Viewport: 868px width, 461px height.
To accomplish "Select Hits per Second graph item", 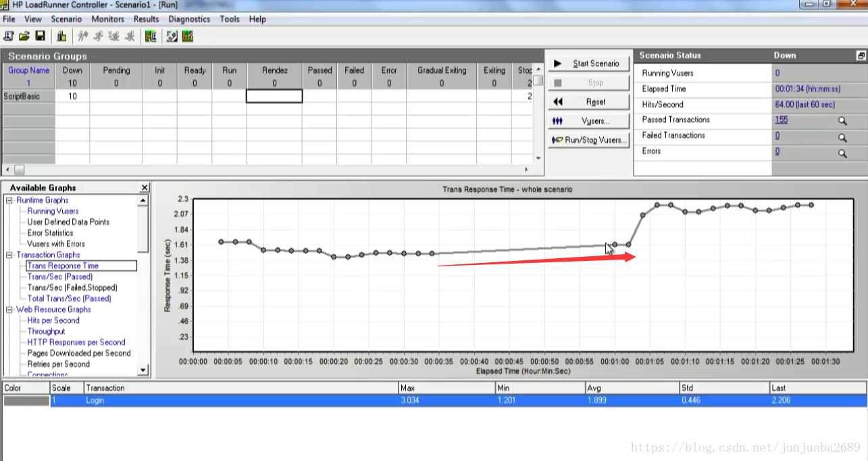I will tap(53, 320).
